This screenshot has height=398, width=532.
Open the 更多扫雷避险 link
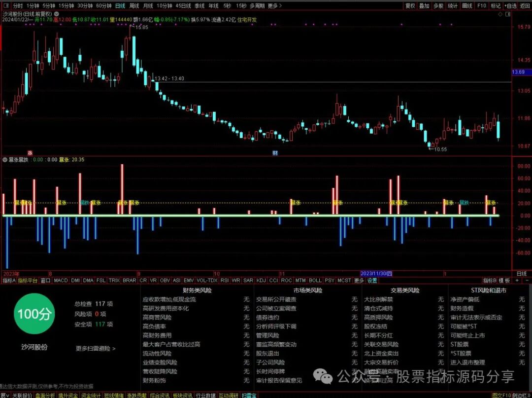click(96, 348)
